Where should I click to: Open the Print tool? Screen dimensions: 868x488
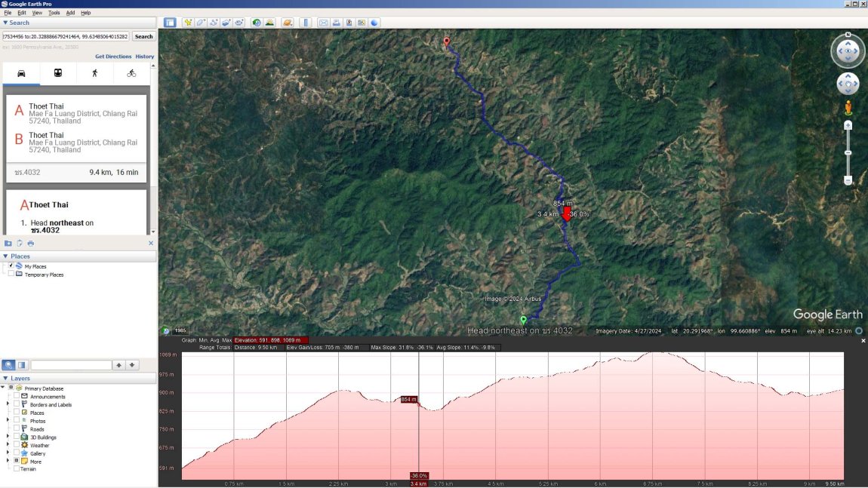click(335, 22)
